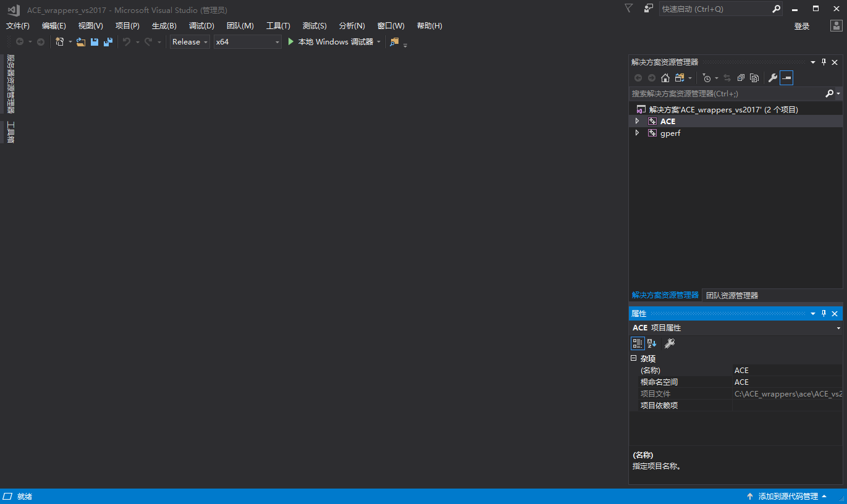This screenshot has width=847, height=504.
Task: Open the 工具(T) menu
Action: coord(278,26)
